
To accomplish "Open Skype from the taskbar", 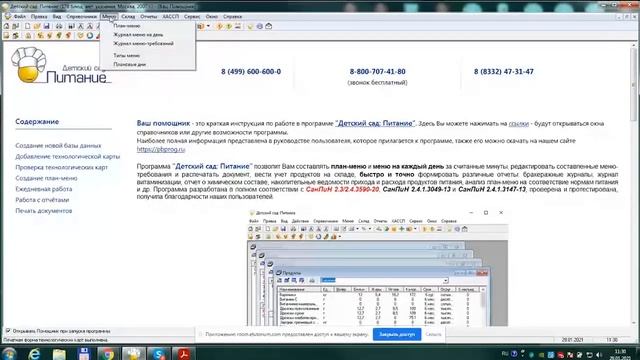I will [158, 353].
